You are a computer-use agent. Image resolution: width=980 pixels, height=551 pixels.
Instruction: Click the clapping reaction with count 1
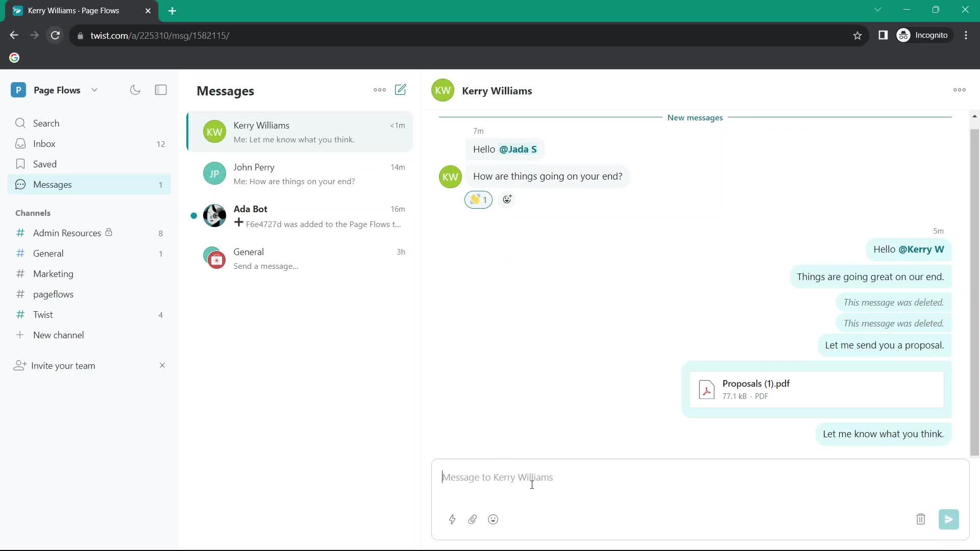click(478, 199)
